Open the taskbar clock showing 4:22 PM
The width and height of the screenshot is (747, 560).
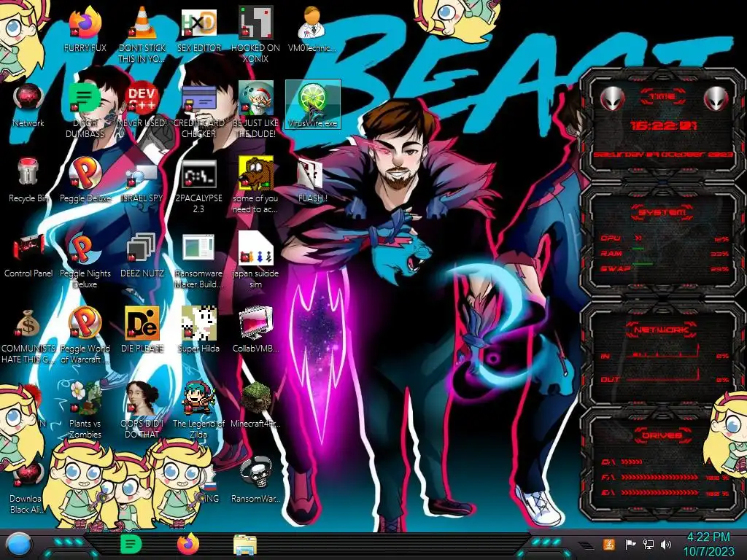[x=708, y=544]
